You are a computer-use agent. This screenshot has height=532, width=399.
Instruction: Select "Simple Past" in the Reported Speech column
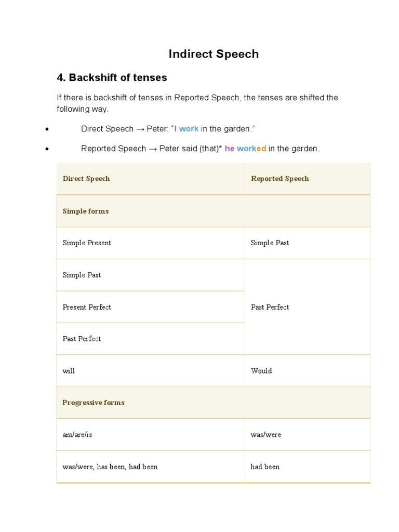click(270, 243)
